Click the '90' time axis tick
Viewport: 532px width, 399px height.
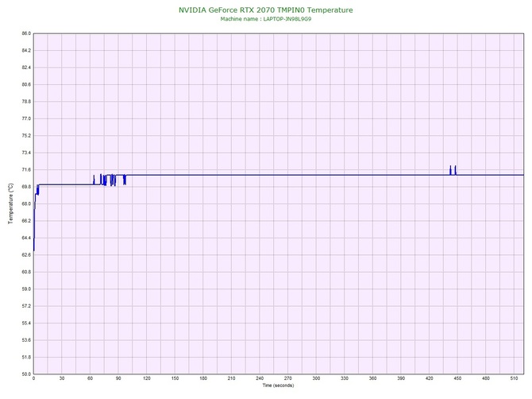tap(118, 378)
